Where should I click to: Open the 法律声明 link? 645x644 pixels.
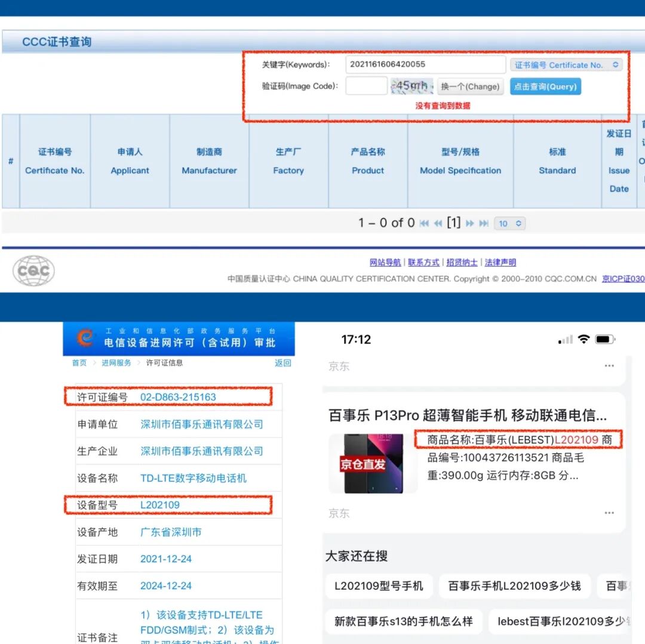pyautogui.click(x=500, y=262)
